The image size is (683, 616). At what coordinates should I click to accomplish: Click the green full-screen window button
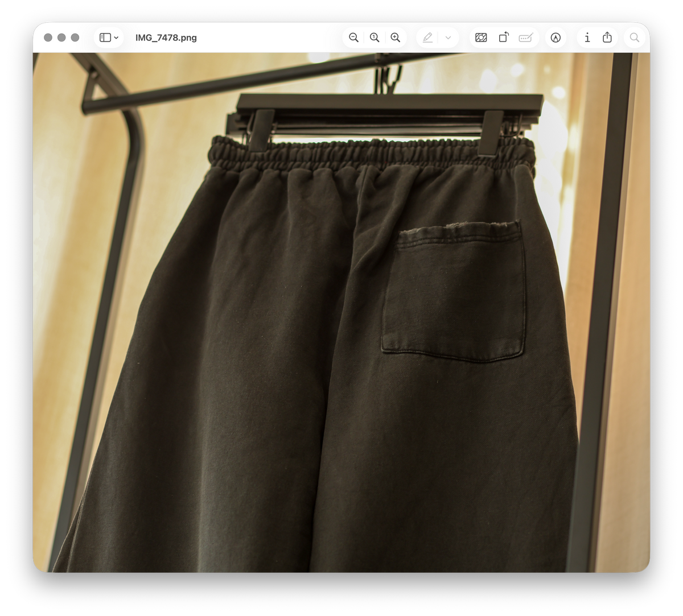point(75,38)
